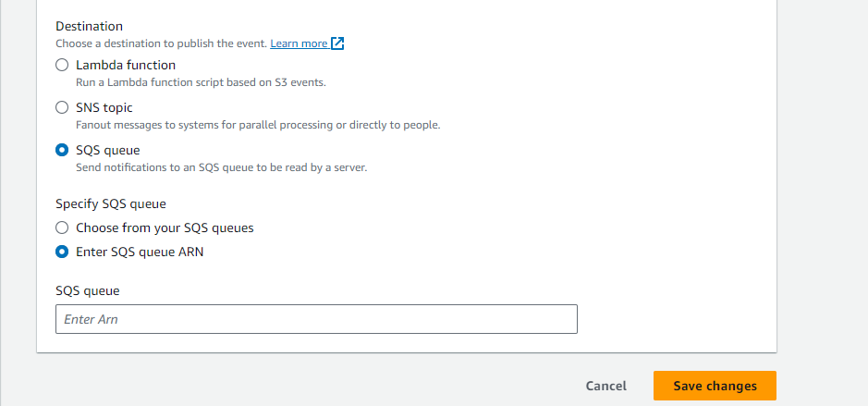Select the SNS topic radio button
The image size is (868, 406).
[62, 107]
